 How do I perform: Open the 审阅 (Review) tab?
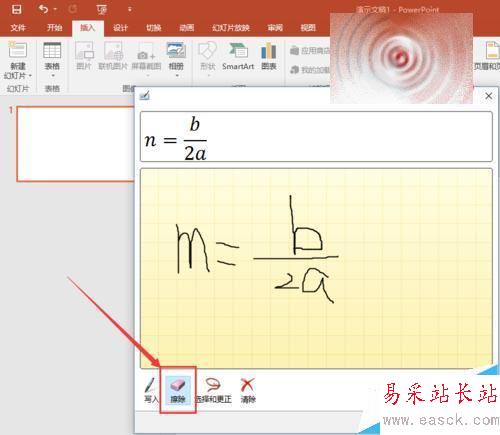click(x=275, y=28)
